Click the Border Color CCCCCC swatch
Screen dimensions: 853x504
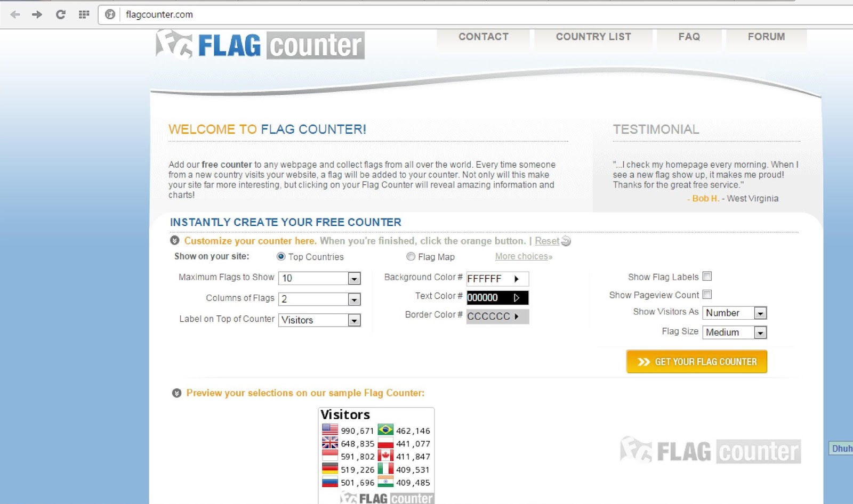click(497, 316)
